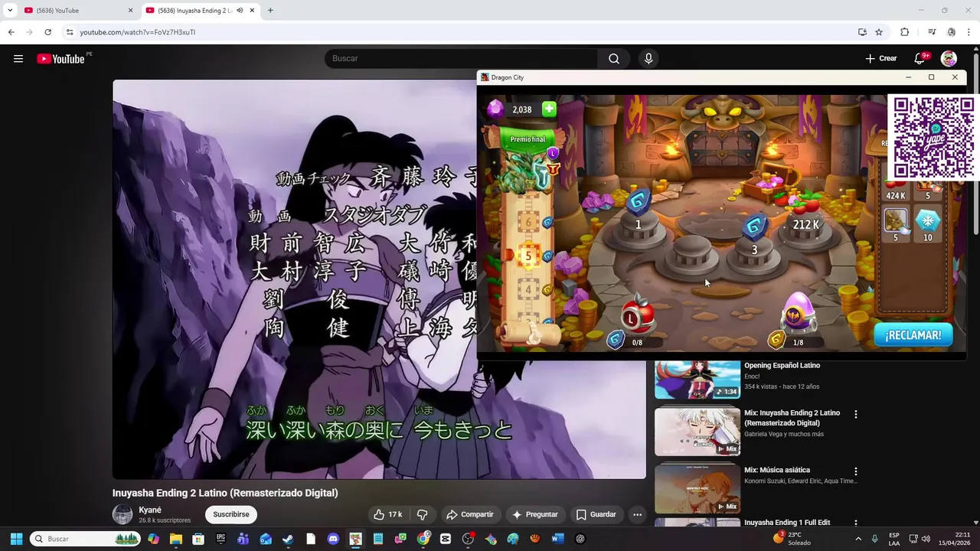Open the YouTube hamburger guide menu
This screenshot has width=980, height=551.
coord(18,59)
